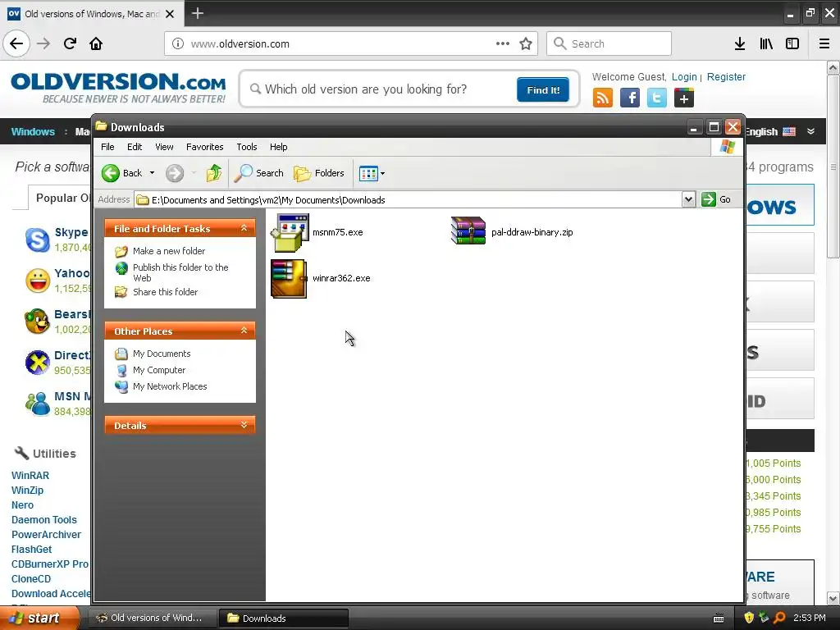The image size is (840, 630).
Task: Click the Windows start button
Action: click(x=39, y=619)
